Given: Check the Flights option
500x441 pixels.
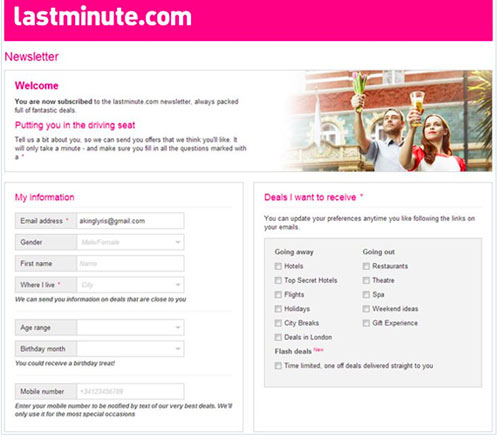Looking at the screenshot, I should 278,295.
